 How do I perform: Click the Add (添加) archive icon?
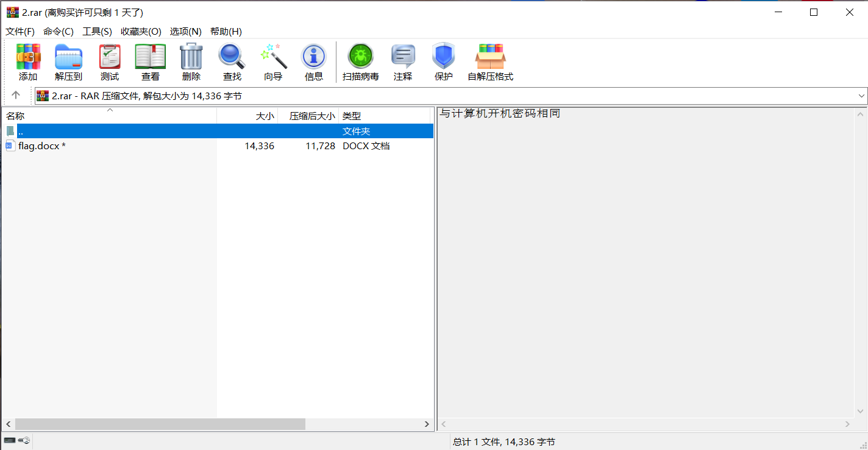pyautogui.click(x=28, y=57)
